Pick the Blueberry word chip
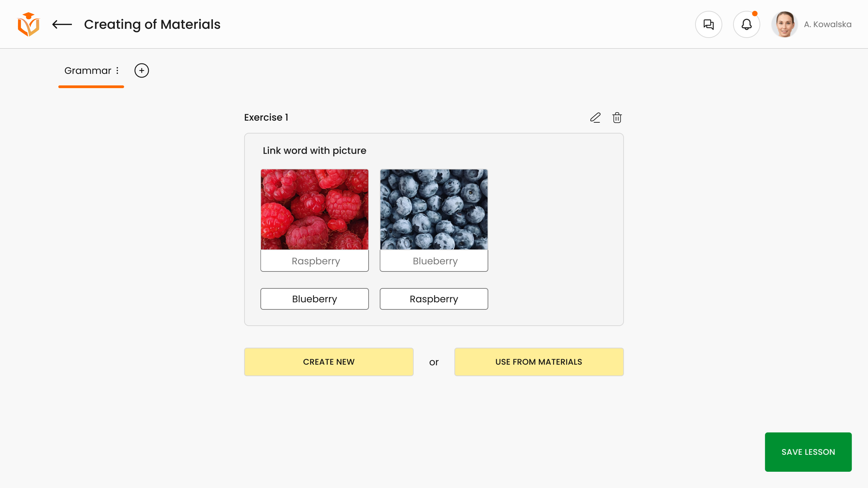Screen dimensions: 868x488 pos(315,299)
